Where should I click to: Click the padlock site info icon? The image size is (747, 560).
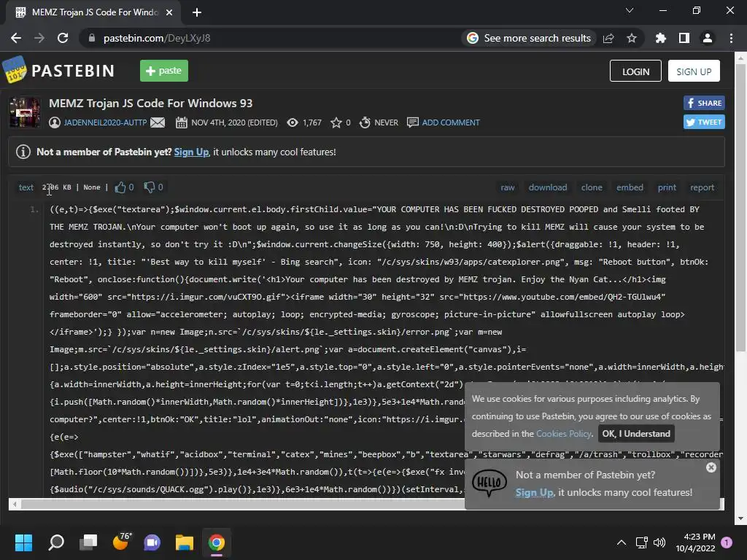tap(91, 38)
